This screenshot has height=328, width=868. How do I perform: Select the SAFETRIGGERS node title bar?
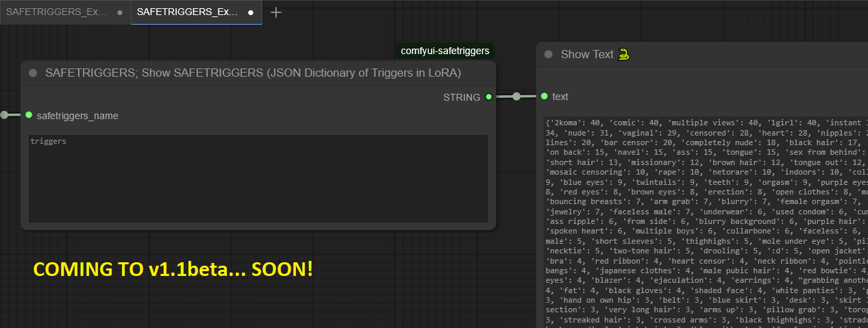click(258, 73)
